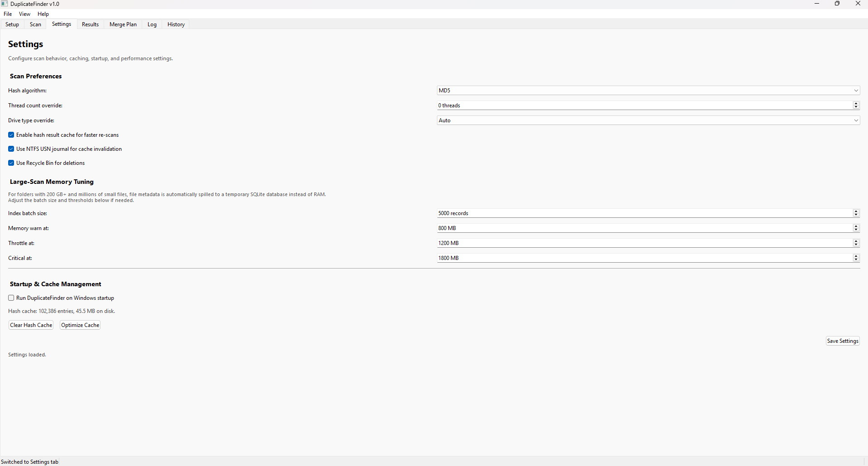Open the Merge Plan tab
This screenshot has width=868, height=466.
point(123,24)
